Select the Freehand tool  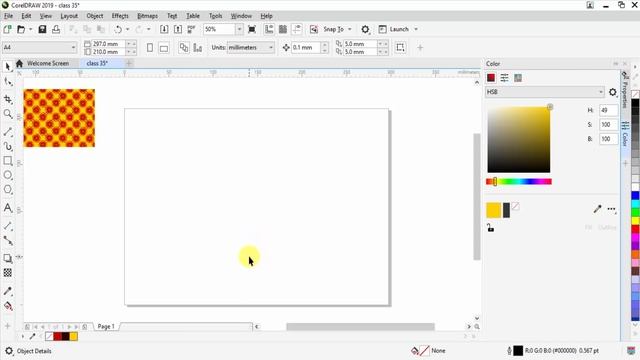tap(8, 131)
